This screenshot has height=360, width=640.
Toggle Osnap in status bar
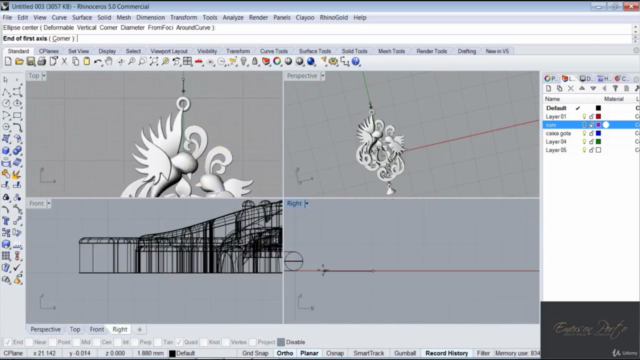pyautogui.click(x=335, y=353)
